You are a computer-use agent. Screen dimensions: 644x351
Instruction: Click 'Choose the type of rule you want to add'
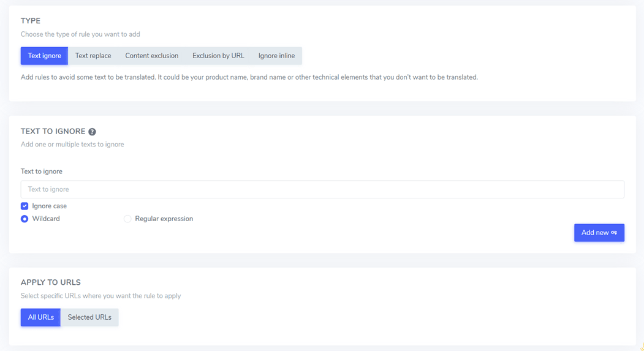click(x=80, y=34)
